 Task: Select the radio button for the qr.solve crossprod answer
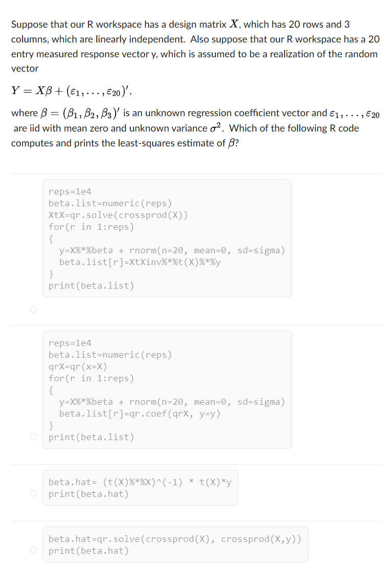coord(33,549)
